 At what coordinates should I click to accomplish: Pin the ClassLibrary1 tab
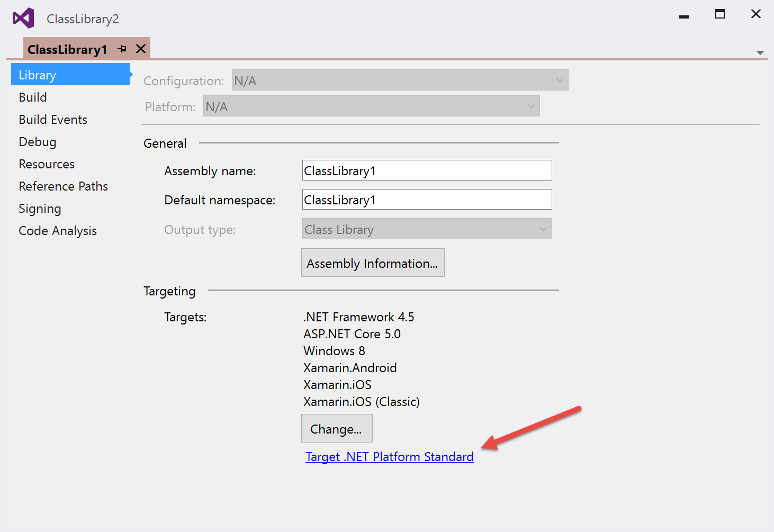click(x=122, y=49)
